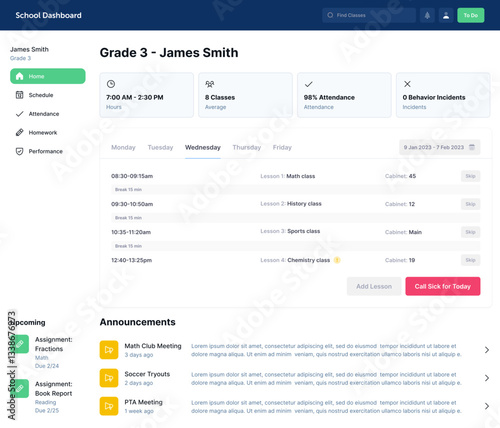The width and height of the screenshot is (500, 428).
Task: Focus the Find Classes search field
Action: 369,15
